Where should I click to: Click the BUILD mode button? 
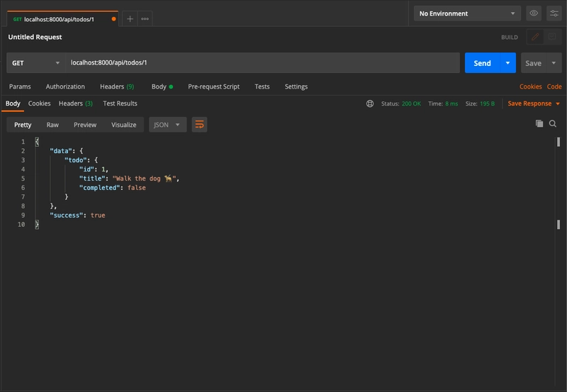click(509, 38)
